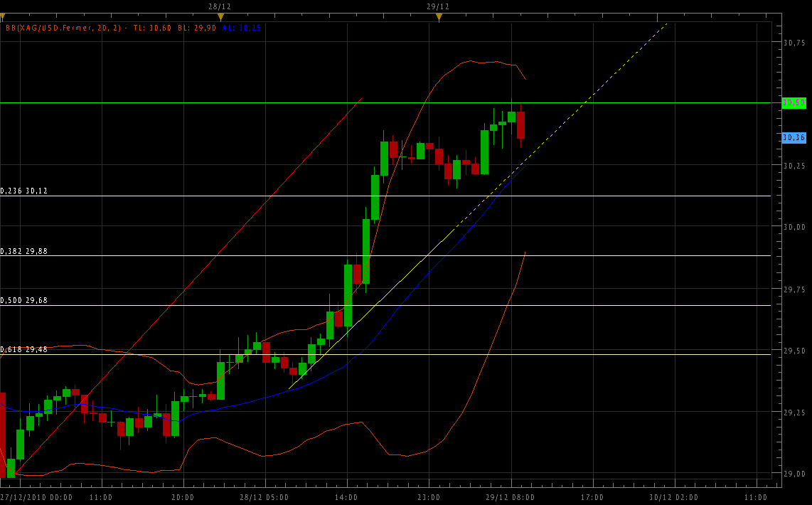812x505 pixels.
Task: Click the 30/12 02:00 time axis label
Action: pyautogui.click(x=674, y=497)
